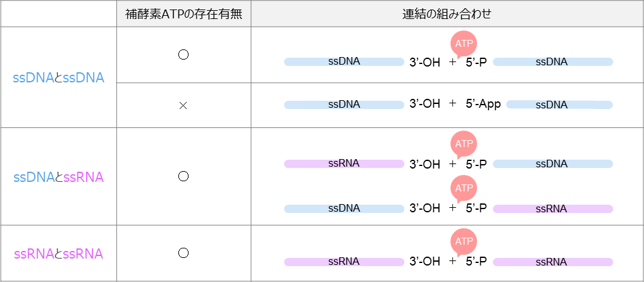Click the ssDNAとssRNA row label
644x282 pixels.
tap(58, 177)
